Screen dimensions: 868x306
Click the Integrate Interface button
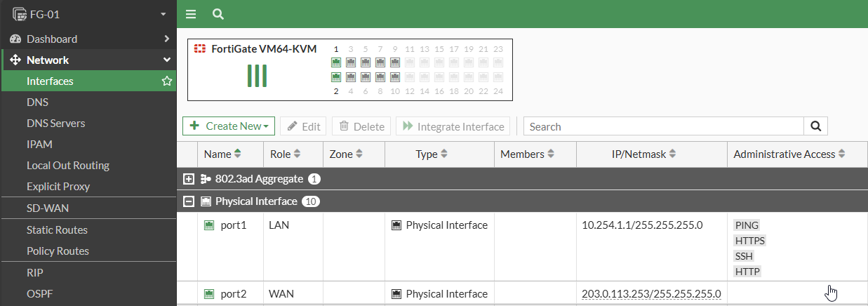click(x=453, y=126)
